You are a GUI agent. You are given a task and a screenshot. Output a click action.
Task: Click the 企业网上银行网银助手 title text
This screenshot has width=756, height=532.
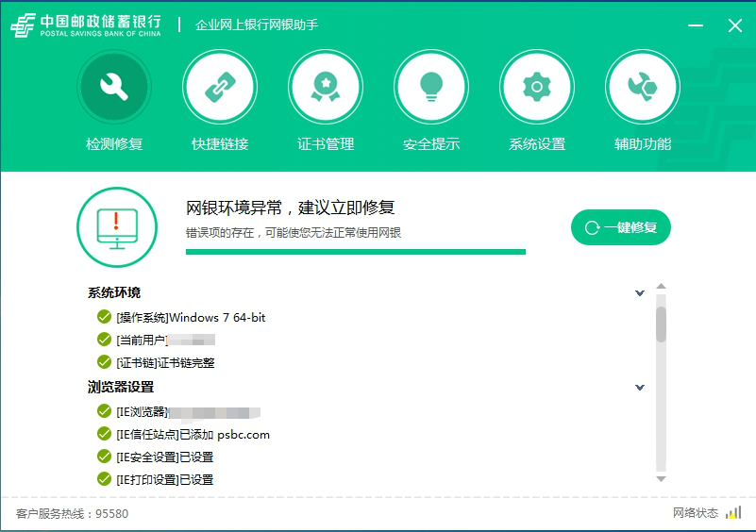(257, 25)
